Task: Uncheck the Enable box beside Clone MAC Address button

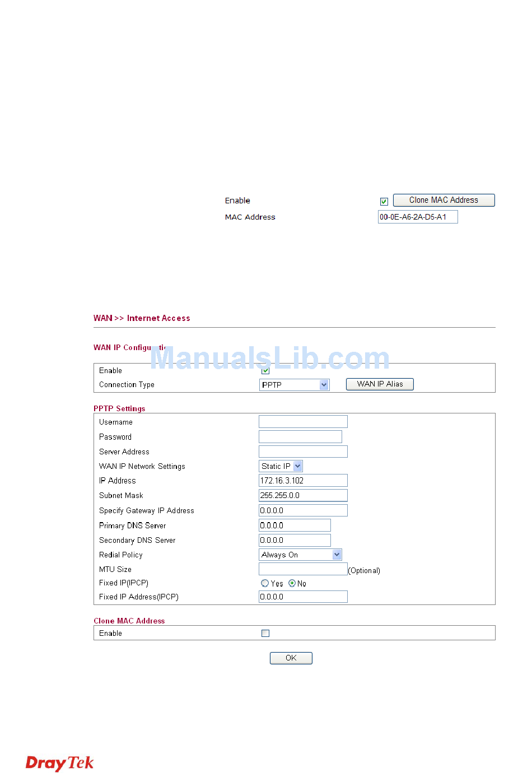Action: pos(384,201)
